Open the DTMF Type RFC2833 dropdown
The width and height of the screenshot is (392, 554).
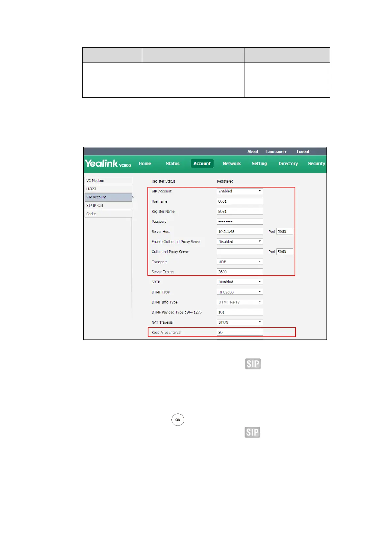tap(240, 292)
